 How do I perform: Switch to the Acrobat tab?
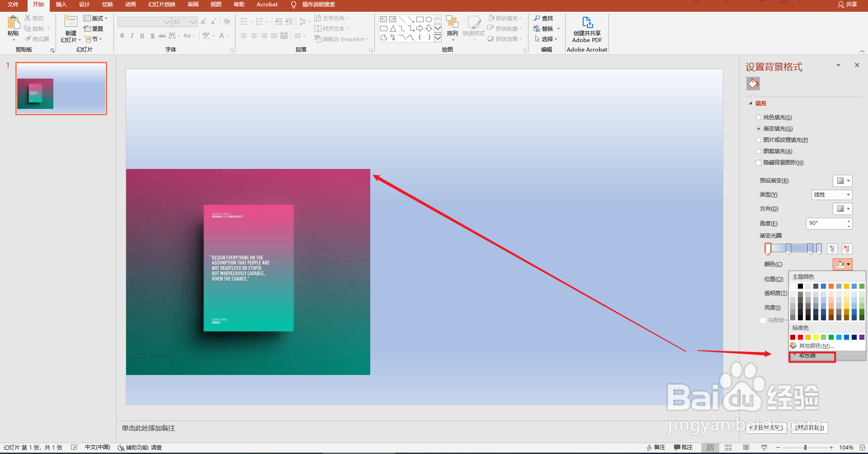pyautogui.click(x=267, y=5)
